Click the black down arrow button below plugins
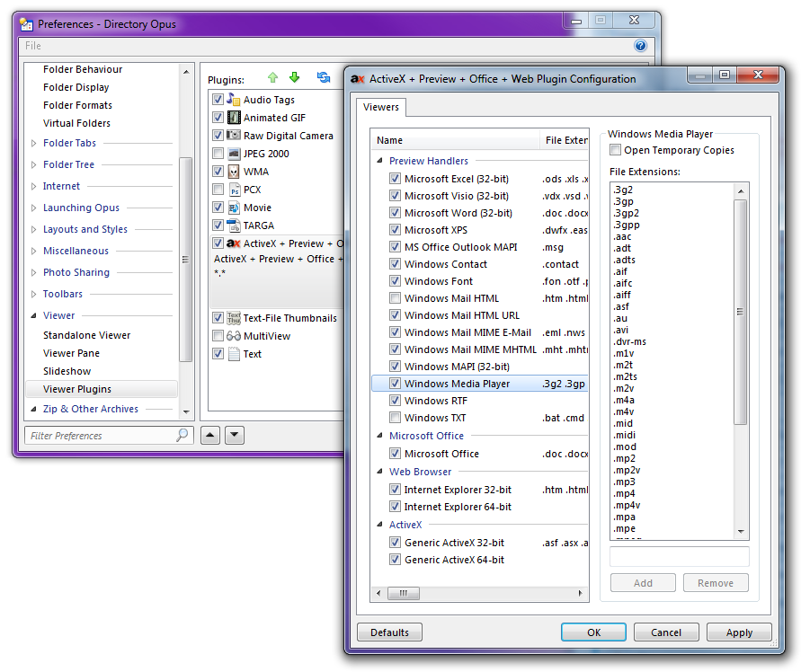 tap(235, 435)
